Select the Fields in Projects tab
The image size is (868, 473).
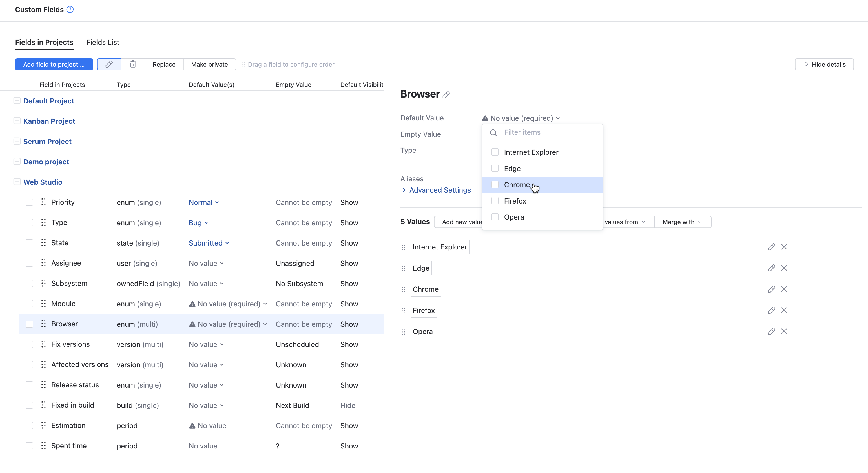pyautogui.click(x=44, y=42)
